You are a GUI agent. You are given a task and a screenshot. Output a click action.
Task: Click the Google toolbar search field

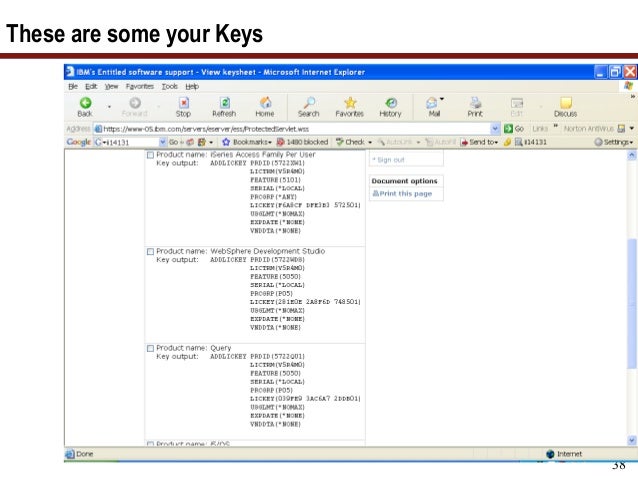tap(126, 142)
